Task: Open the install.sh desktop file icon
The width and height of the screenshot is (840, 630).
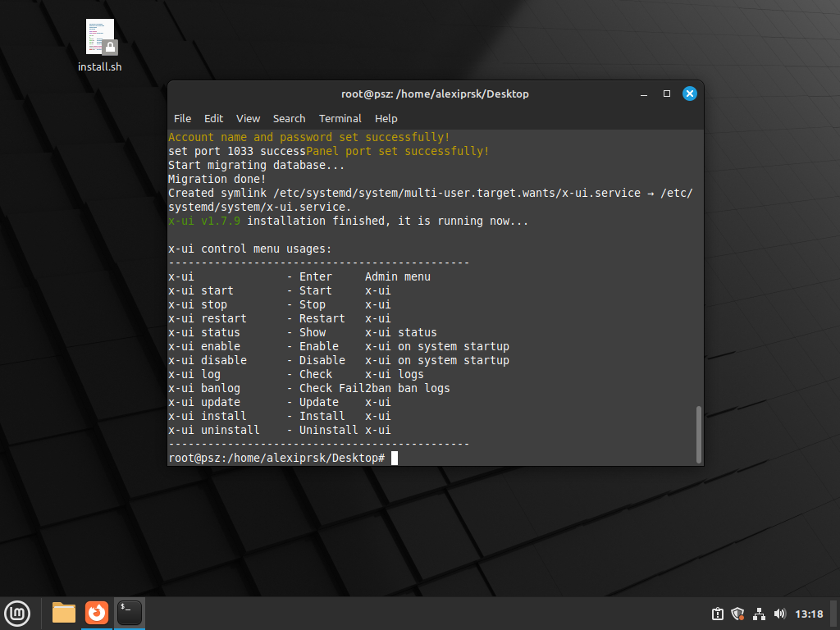Action: tap(100, 38)
